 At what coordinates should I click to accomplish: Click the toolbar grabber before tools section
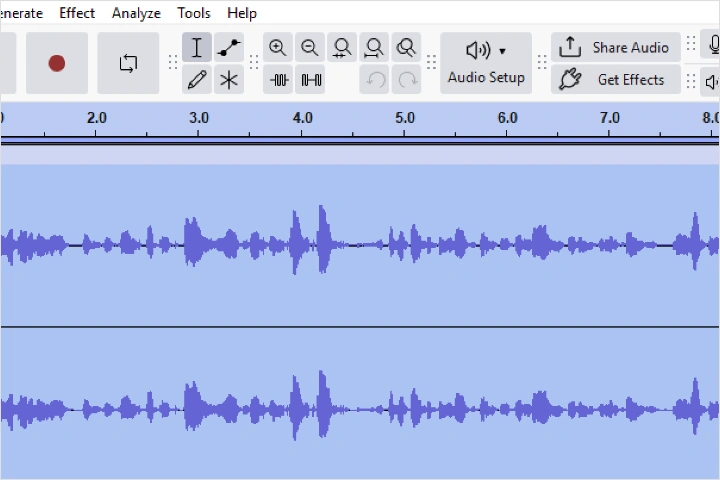tap(173, 62)
